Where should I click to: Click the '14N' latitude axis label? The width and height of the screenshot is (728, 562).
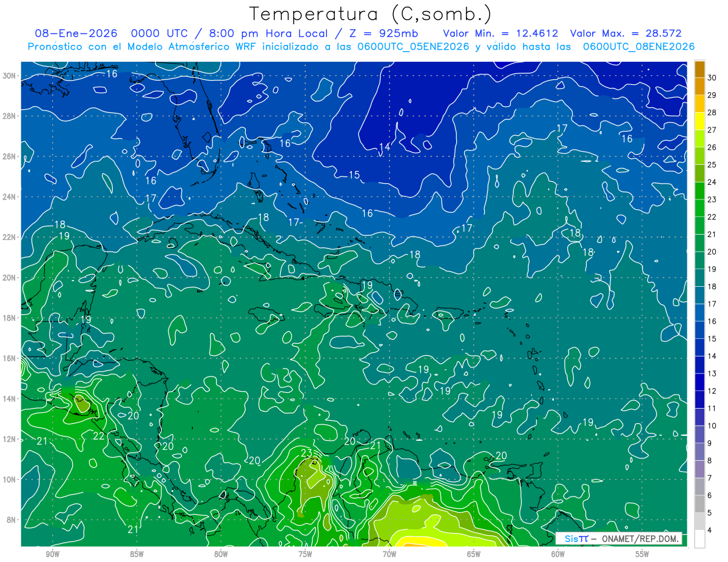point(10,399)
